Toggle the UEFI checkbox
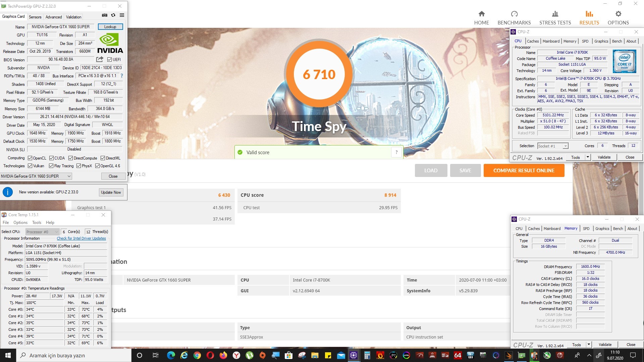This screenshot has width=644, height=362. 109,60
